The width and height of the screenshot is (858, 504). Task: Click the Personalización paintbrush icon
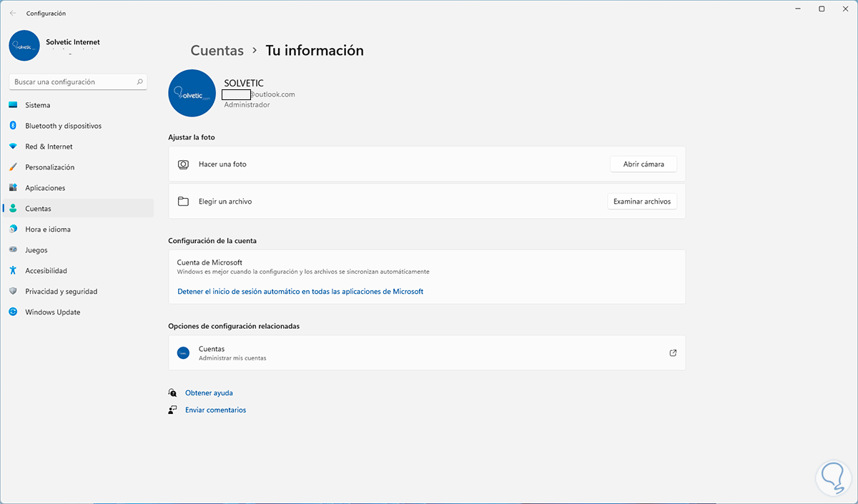(x=13, y=167)
